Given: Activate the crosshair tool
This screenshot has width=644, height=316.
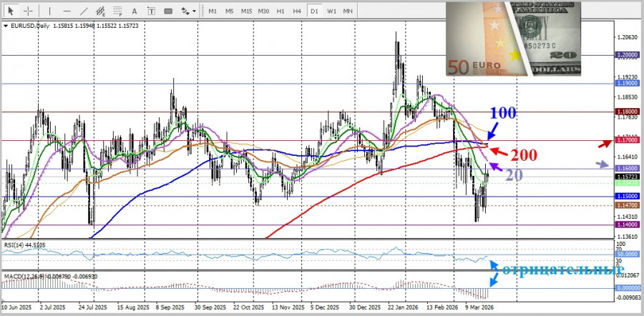Looking at the screenshot, I should pos(28,11).
